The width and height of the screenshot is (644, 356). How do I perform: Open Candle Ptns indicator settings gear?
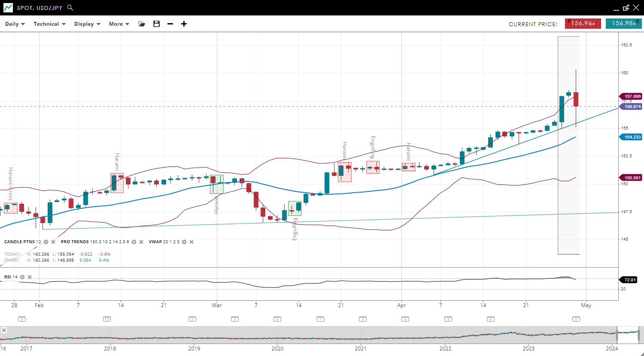(46, 242)
